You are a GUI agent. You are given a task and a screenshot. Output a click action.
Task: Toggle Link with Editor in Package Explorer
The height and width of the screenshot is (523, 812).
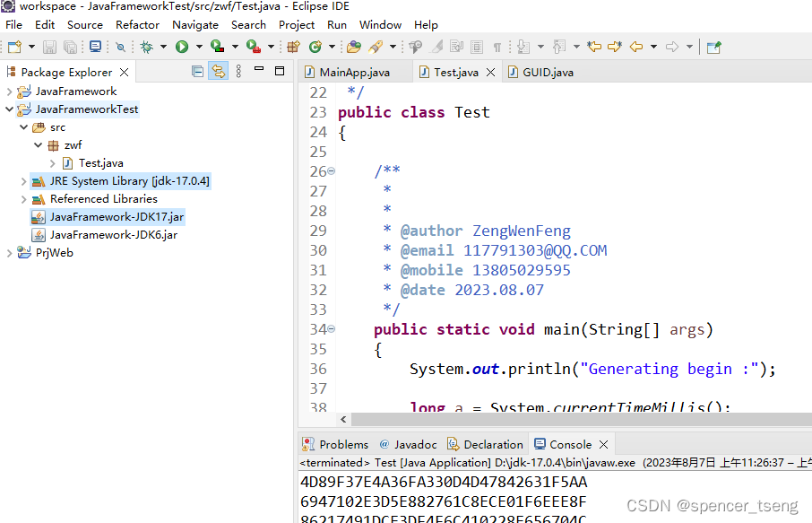tap(218, 72)
